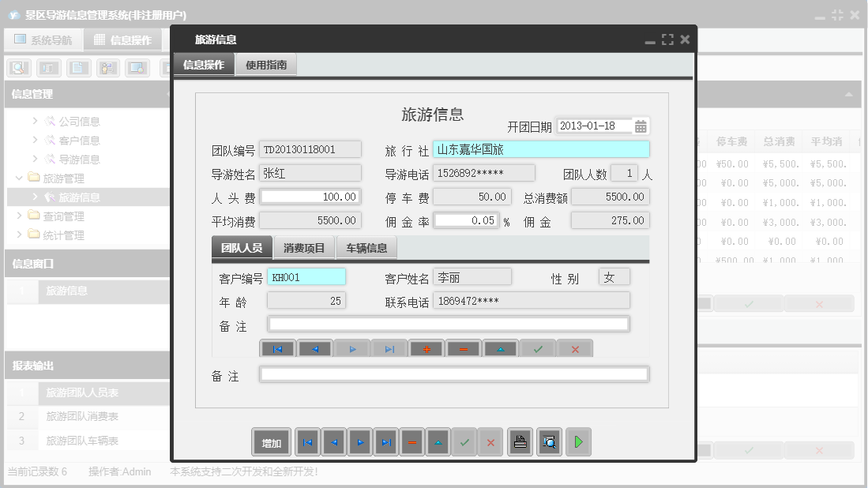Viewport: 868px width, 488px height.
Task: Click the 增加 button
Action: tap(271, 443)
